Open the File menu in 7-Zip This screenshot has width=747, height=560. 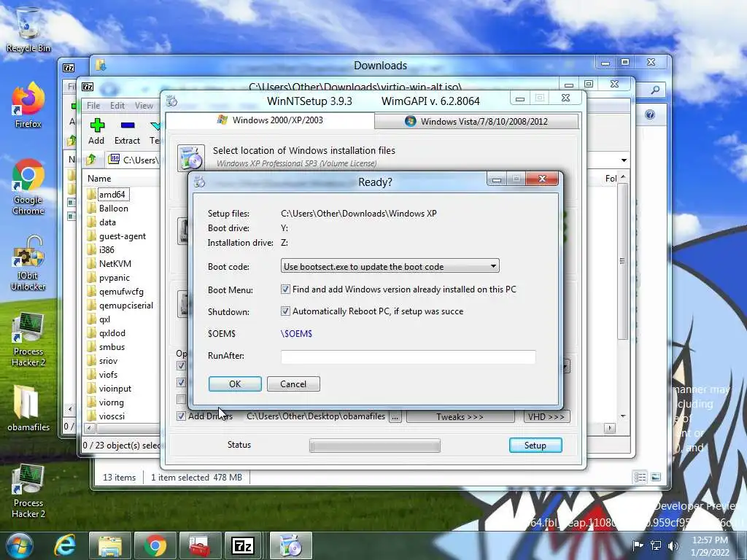coord(93,106)
